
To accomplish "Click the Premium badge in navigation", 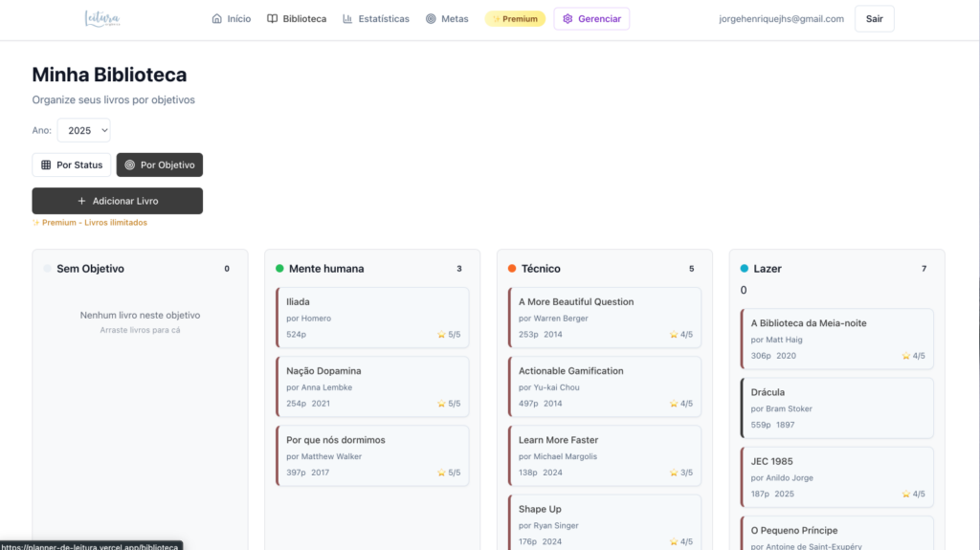I will pos(515,19).
